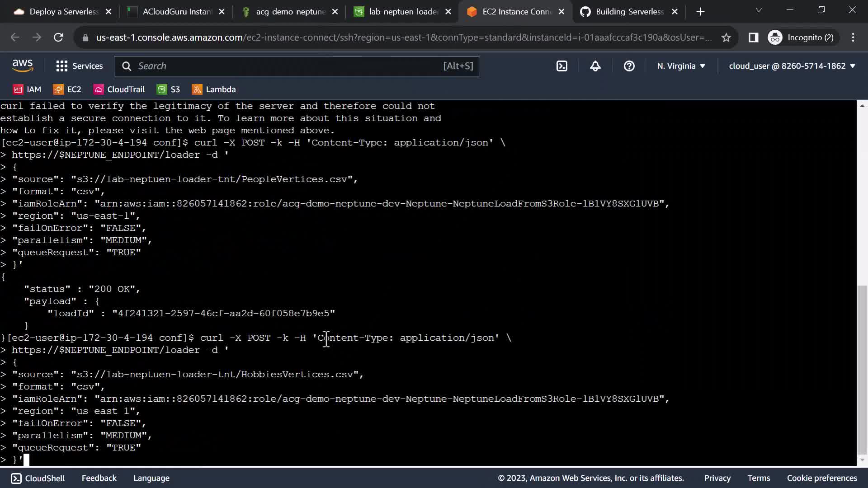
Task: Click the AWS logo home icon
Action: [x=23, y=66]
